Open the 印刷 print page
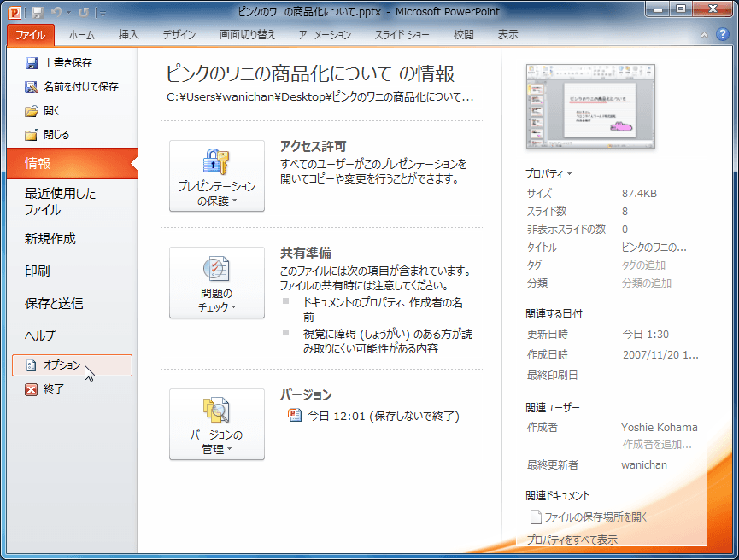Image resolution: width=739 pixels, height=560 pixels. pyautogui.click(x=38, y=271)
